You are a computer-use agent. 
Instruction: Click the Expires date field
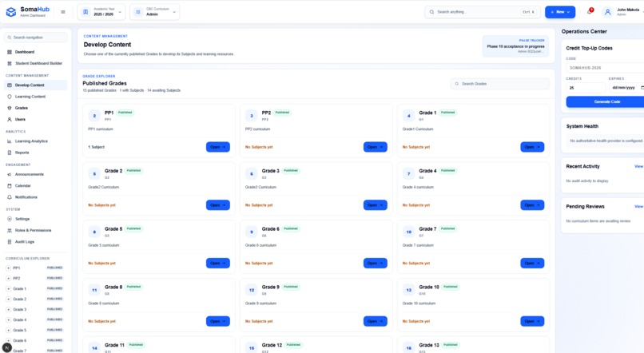tap(626, 88)
